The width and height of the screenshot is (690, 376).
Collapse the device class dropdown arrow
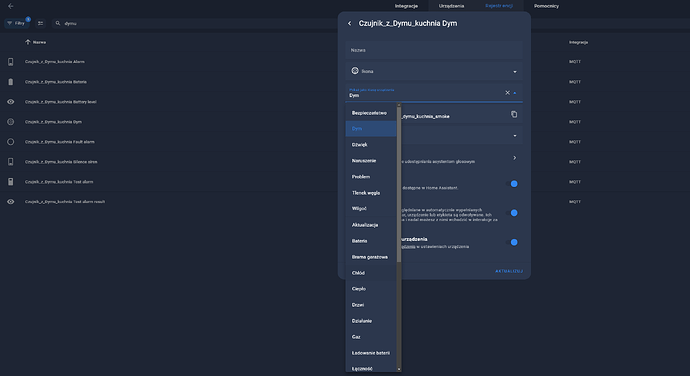(x=515, y=93)
